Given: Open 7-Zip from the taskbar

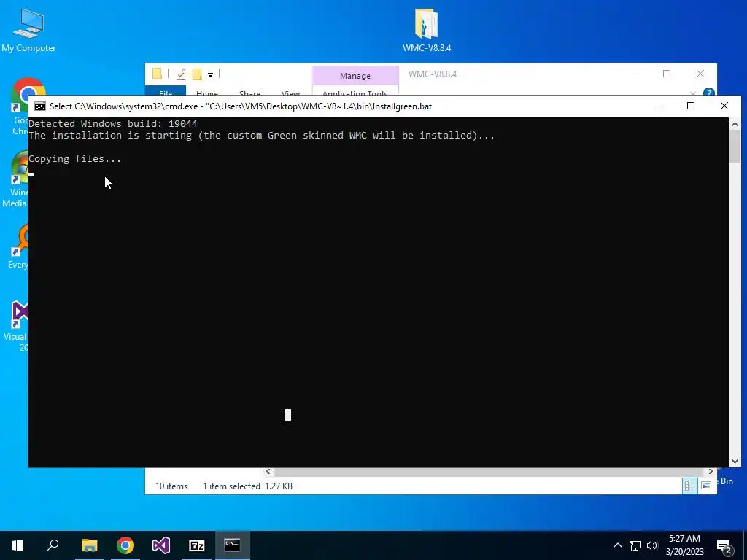Looking at the screenshot, I should pos(197,545).
